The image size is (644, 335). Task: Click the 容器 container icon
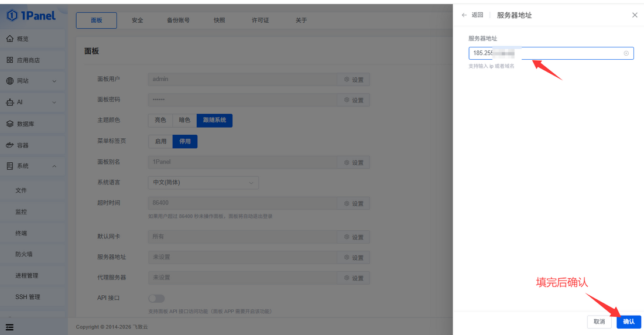[x=10, y=145]
